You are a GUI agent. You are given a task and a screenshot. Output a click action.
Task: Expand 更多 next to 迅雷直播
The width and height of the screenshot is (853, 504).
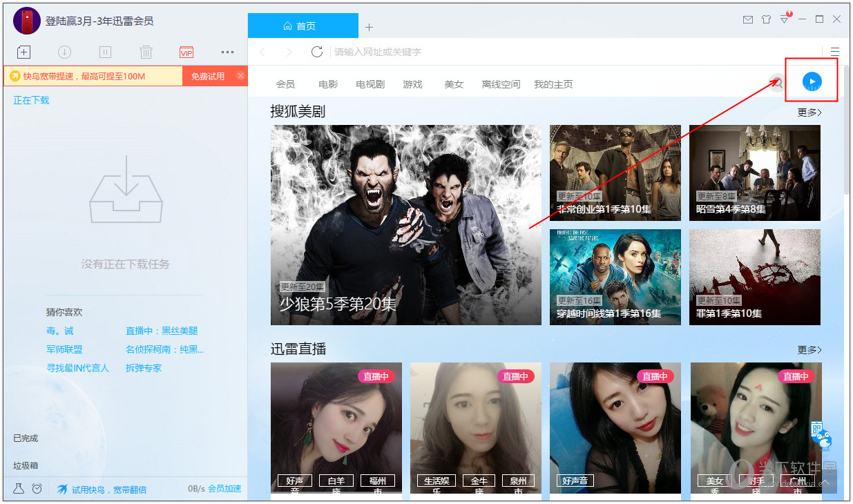pos(809,350)
